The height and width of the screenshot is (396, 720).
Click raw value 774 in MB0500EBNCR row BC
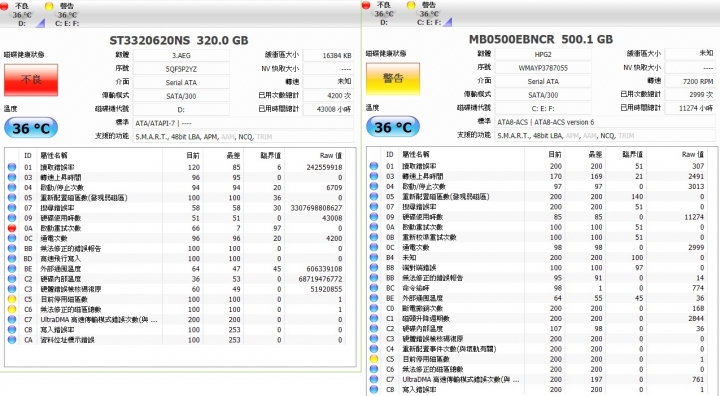point(698,288)
